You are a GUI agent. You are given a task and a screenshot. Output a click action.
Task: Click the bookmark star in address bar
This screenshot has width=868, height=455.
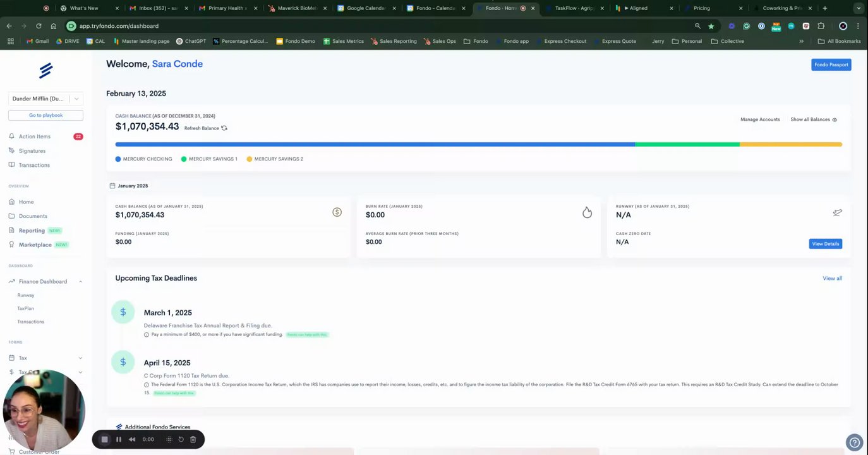coord(711,26)
